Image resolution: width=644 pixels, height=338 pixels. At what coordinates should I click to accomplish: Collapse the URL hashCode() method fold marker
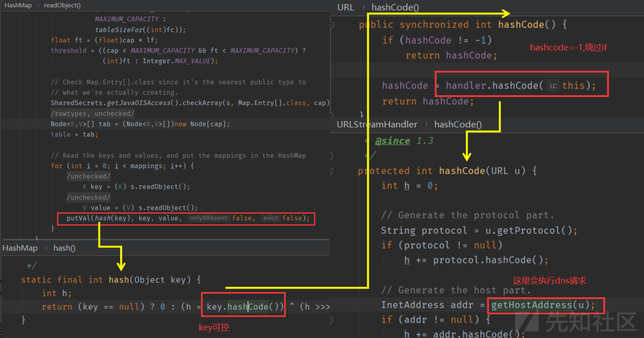pos(332,25)
